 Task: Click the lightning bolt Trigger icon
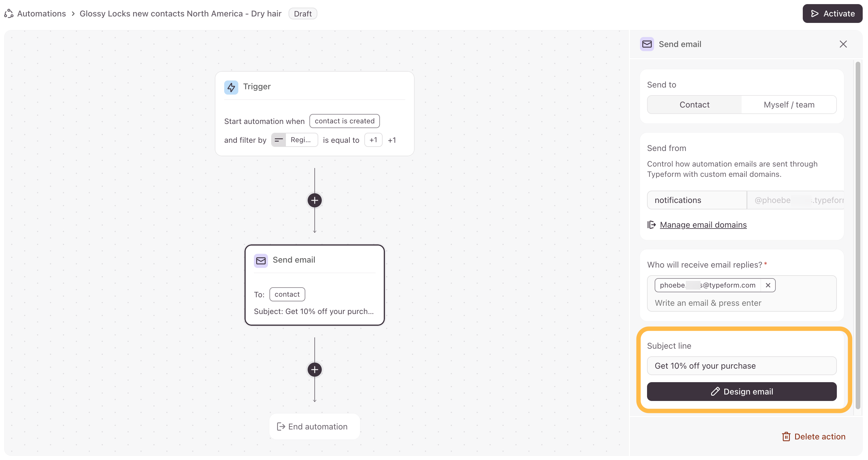point(231,87)
